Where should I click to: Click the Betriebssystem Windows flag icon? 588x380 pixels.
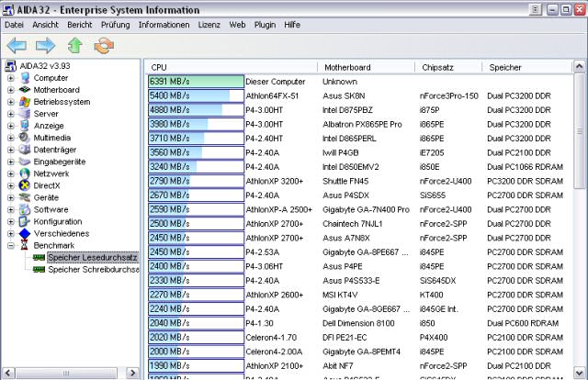(25, 102)
